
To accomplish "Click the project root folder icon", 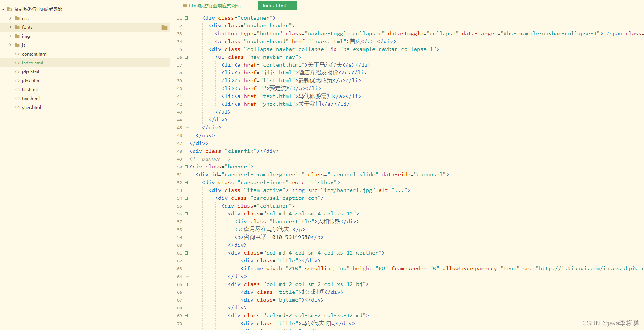I will (x=10, y=10).
